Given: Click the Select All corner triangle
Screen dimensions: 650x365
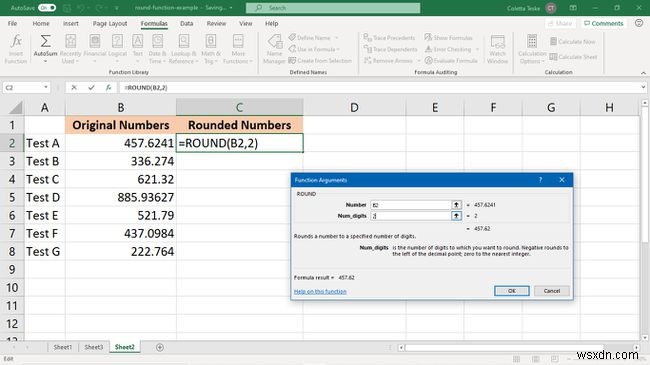Looking at the screenshot, I should (x=15, y=108).
